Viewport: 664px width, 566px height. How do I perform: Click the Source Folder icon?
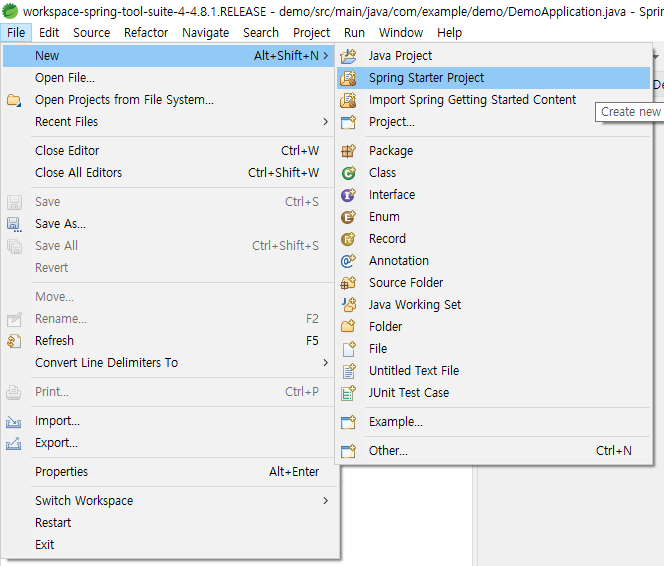pyautogui.click(x=348, y=283)
